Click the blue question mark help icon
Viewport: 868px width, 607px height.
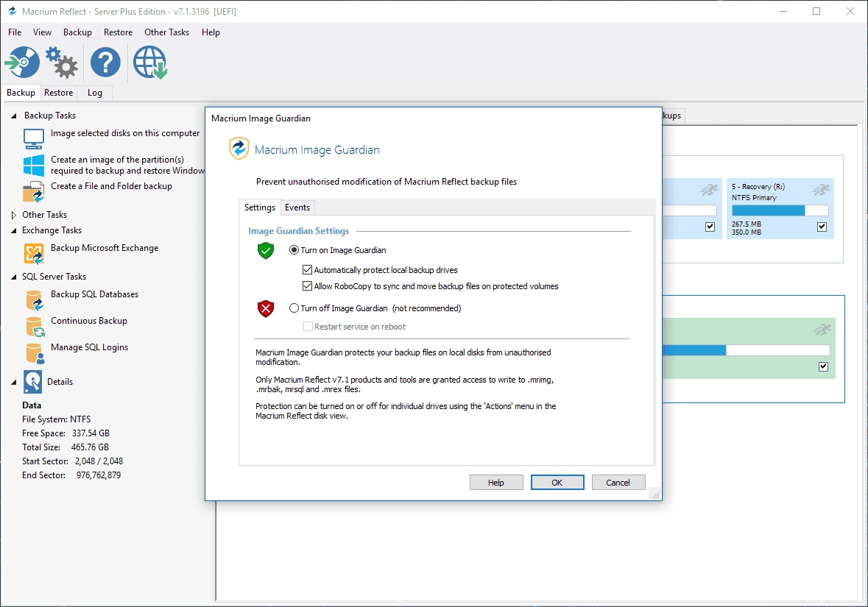tap(105, 62)
